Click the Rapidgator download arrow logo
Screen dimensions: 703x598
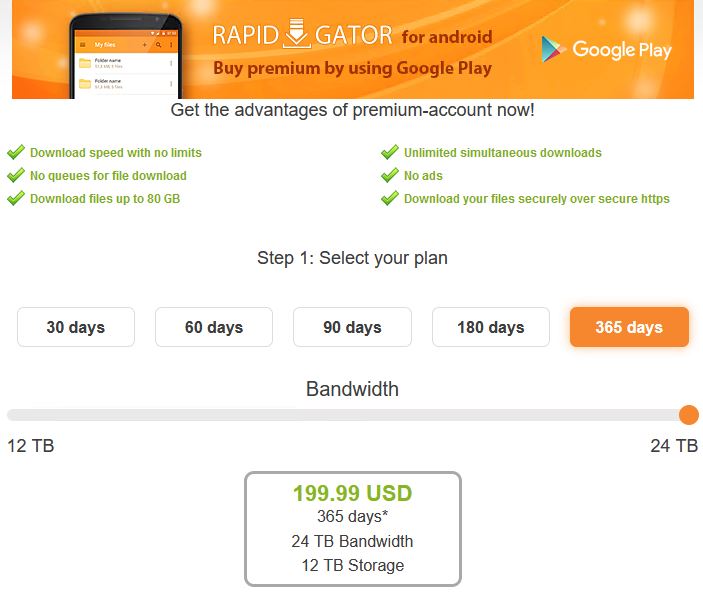(x=298, y=34)
